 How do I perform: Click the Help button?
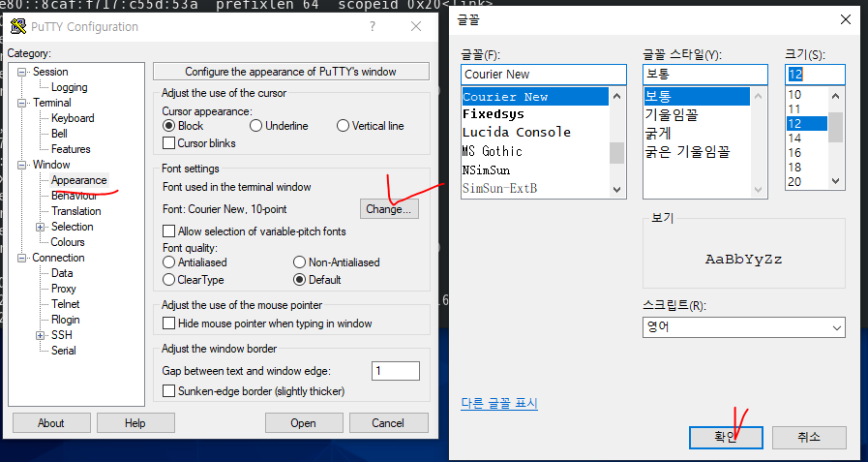coord(135,422)
